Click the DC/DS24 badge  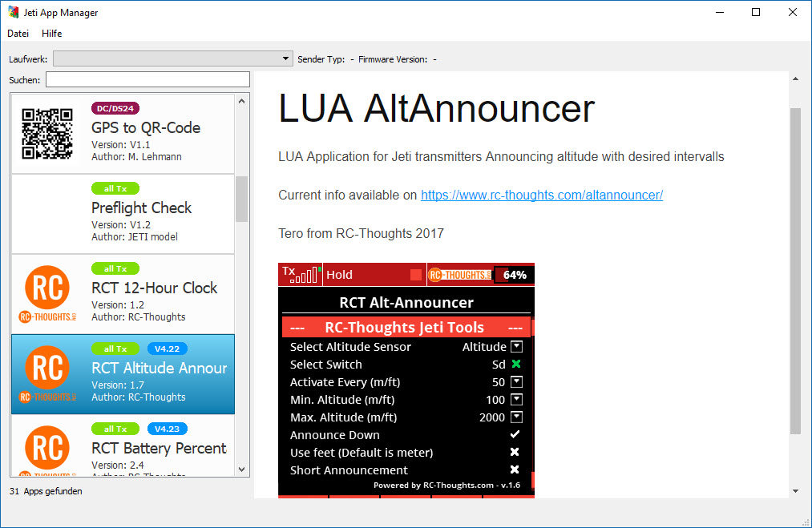115,108
